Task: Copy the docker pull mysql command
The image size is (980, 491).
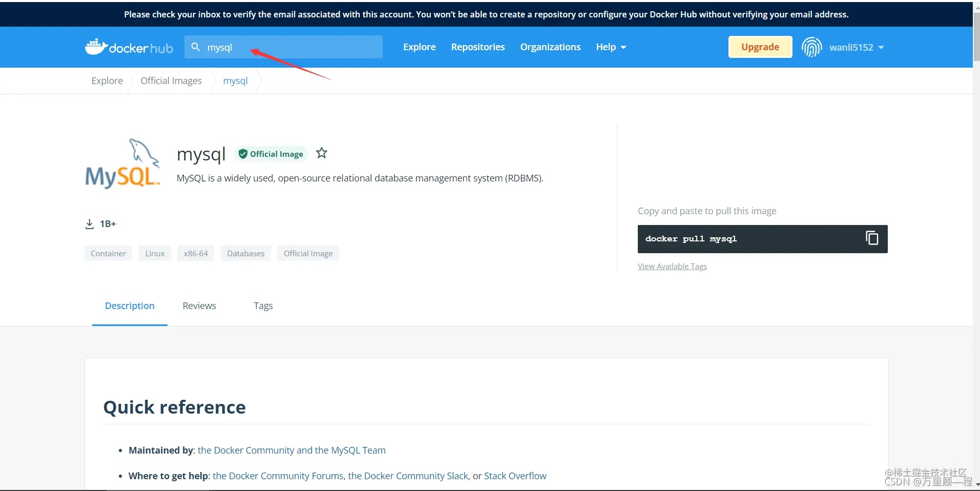Action: (871, 238)
